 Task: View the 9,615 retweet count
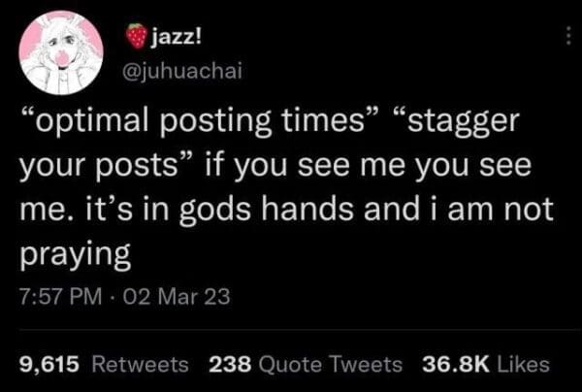[x=52, y=365]
